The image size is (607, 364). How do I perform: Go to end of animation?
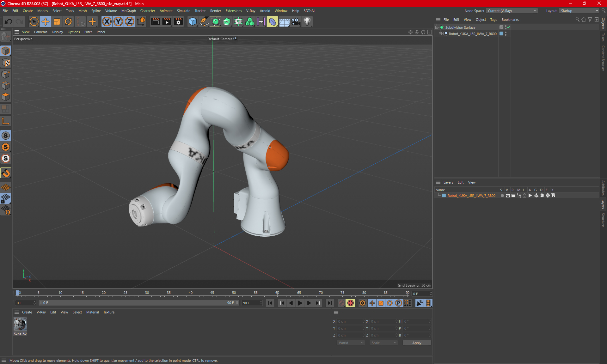click(329, 303)
